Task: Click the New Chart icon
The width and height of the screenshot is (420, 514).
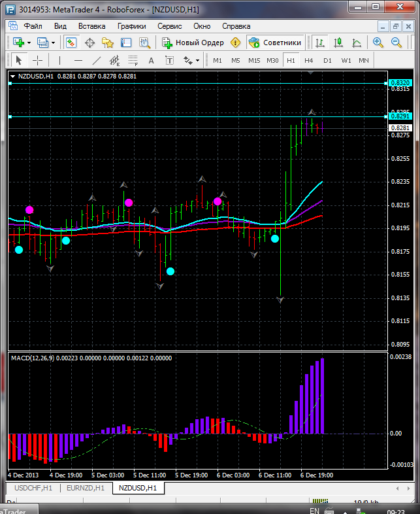Action: 18,43
